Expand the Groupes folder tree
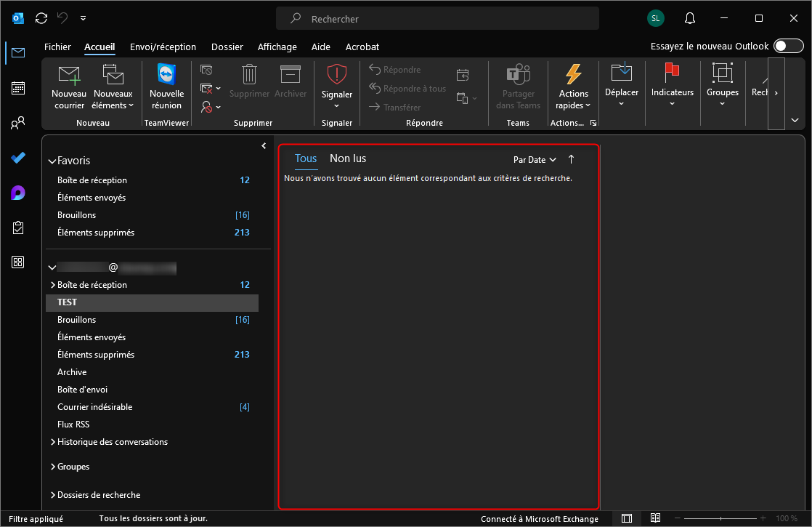Viewport: 812px width, 527px height. click(53, 467)
